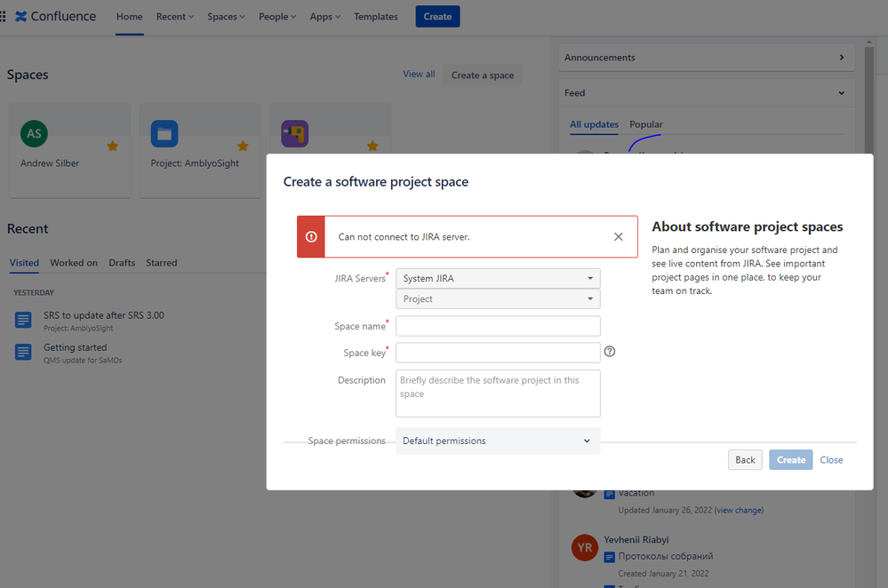This screenshot has width=888, height=588.
Task: Click page icon beside Vacation
Action: 610,494
